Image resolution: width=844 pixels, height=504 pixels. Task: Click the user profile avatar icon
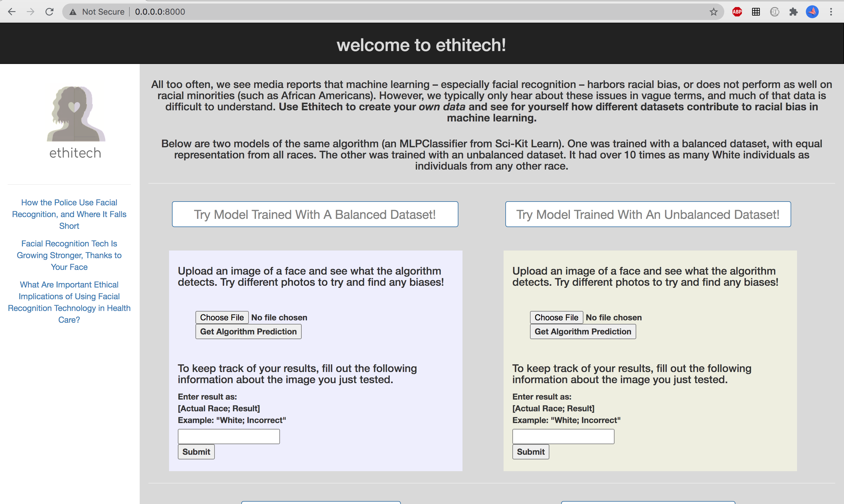pyautogui.click(x=812, y=12)
